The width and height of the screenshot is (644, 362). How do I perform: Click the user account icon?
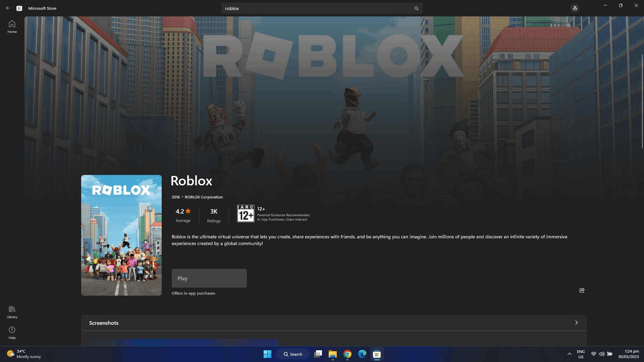pyautogui.click(x=575, y=8)
